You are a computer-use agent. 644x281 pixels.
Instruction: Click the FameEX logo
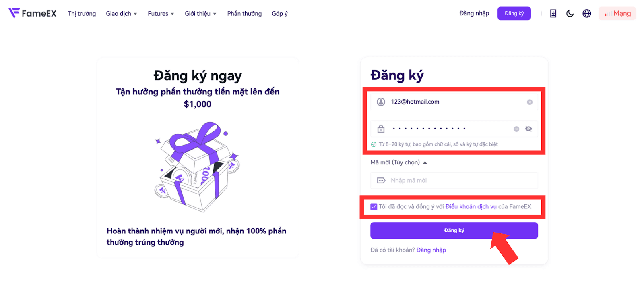[x=33, y=13]
